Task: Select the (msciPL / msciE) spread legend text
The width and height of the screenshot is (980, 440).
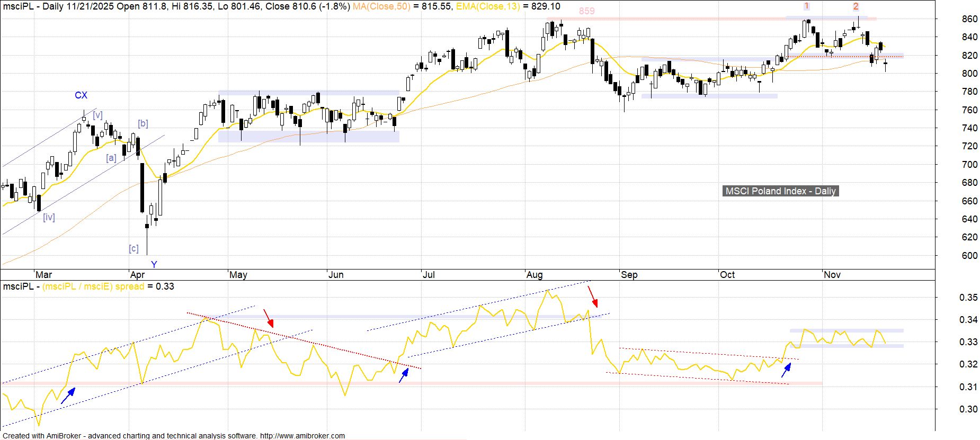Action: (93, 286)
